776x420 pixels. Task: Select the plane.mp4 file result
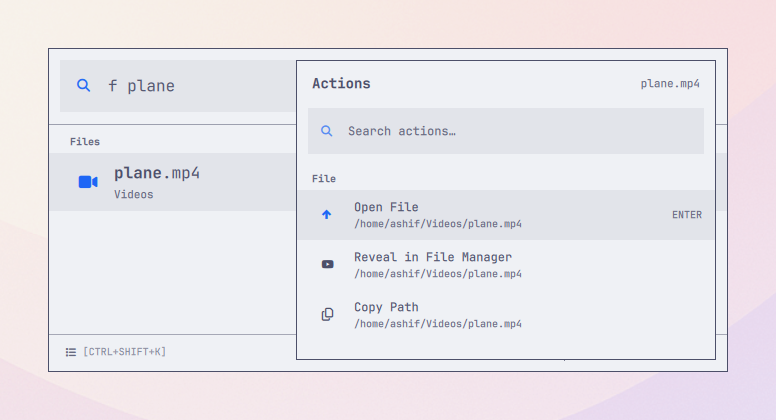(173, 182)
